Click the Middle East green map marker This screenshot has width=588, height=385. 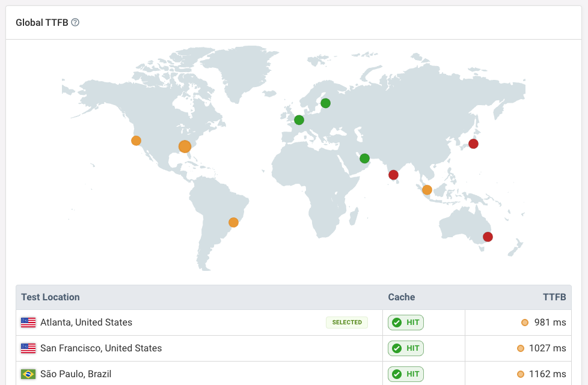point(364,159)
